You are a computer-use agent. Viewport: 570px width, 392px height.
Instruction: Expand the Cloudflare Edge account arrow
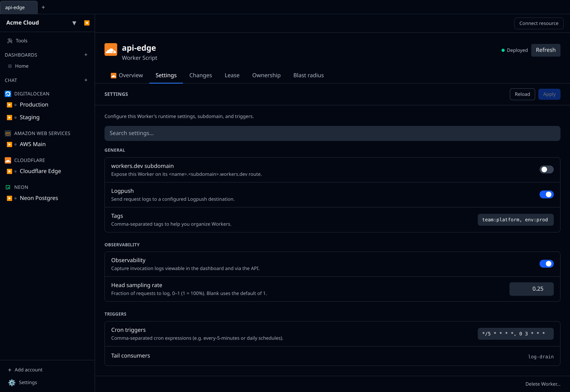coord(9,171)
